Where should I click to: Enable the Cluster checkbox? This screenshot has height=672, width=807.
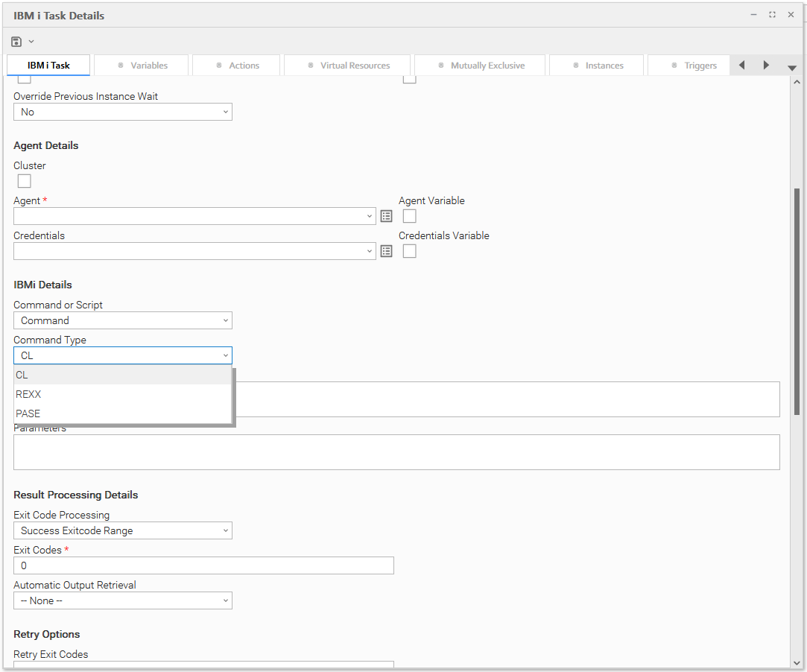(x=25, y=181)
